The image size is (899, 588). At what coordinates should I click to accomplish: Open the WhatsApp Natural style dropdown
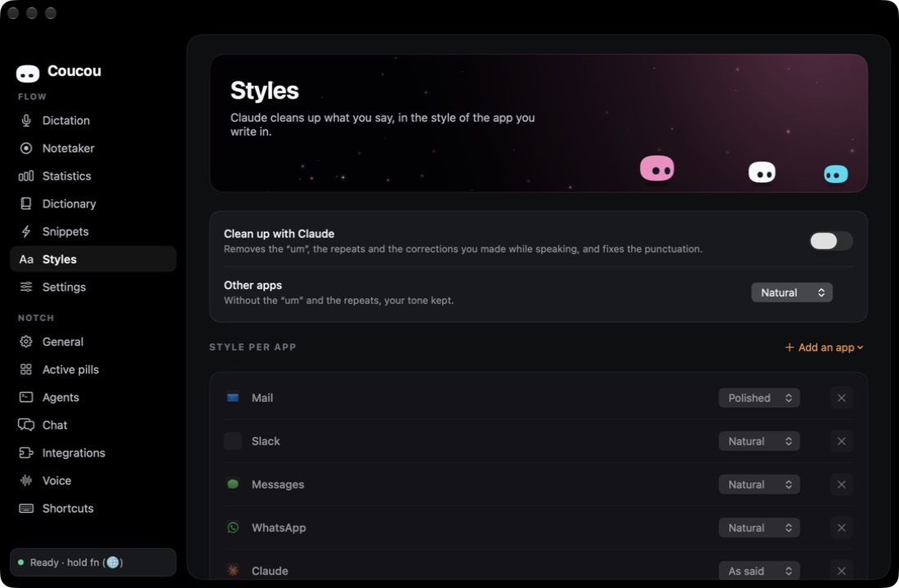(759, 528)
